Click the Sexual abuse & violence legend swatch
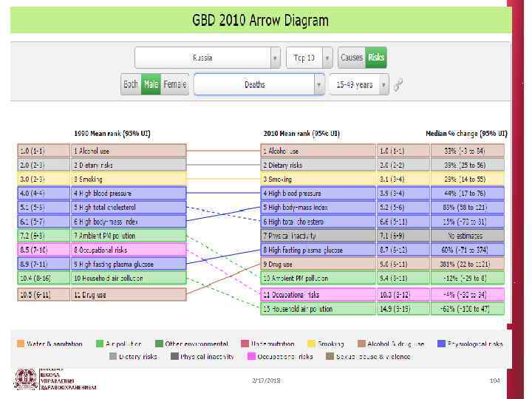 coord(330,356)
